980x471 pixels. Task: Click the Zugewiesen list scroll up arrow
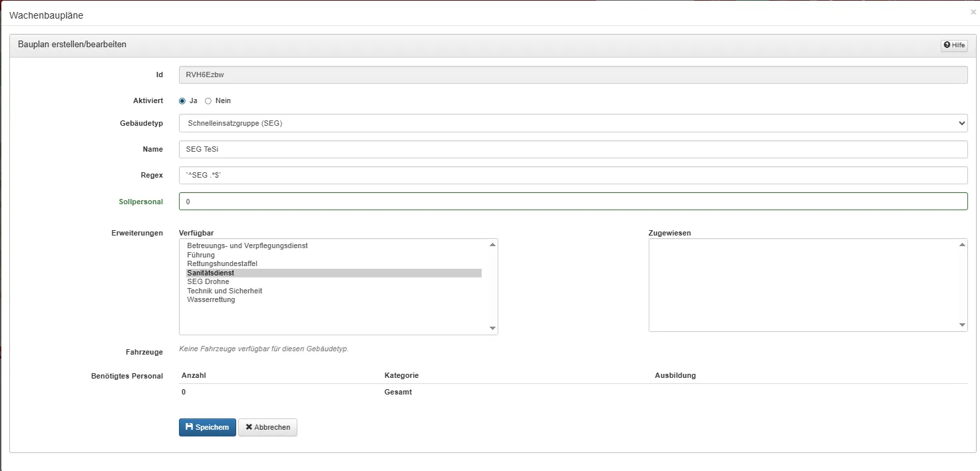click(x=962, y=245)
